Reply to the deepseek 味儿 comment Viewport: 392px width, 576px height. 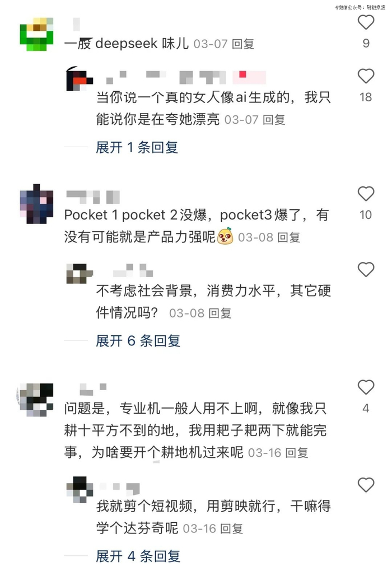(x=243, y=44)
